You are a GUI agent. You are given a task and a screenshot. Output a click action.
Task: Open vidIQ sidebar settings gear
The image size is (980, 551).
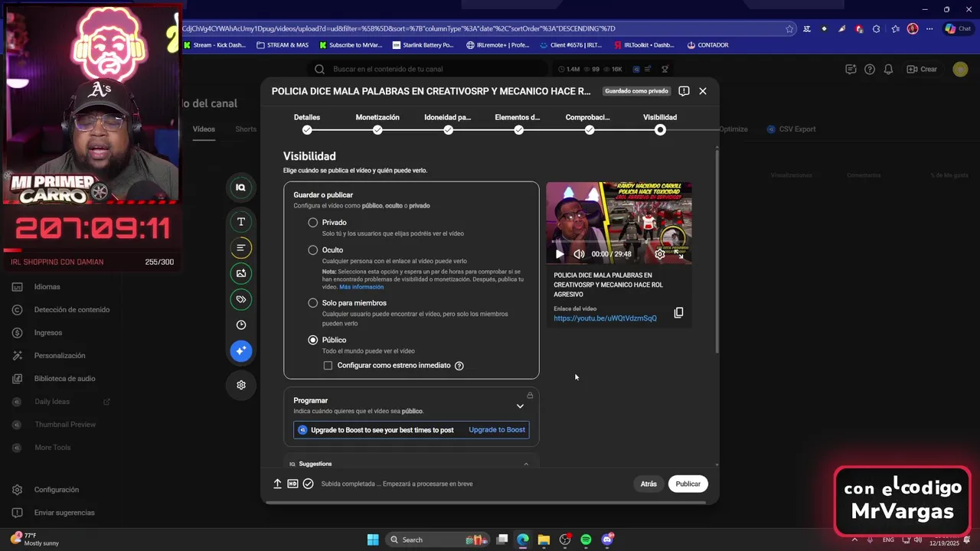tap(240, 385)
